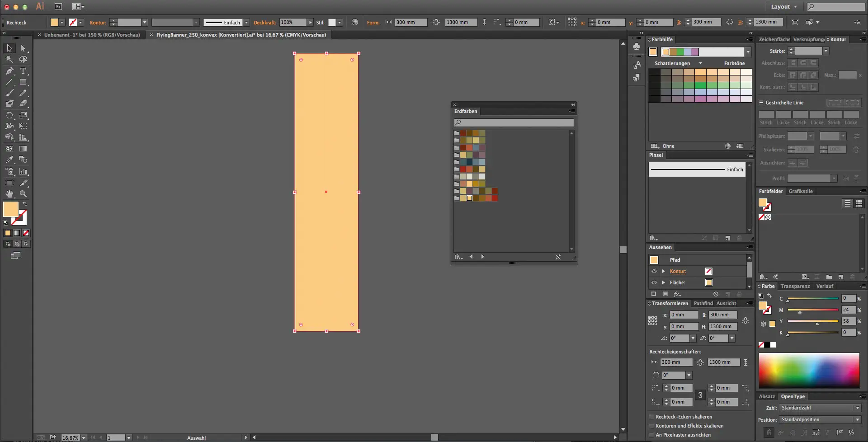Switch to the Transparenz panel tab
The height and width of the screenshot is (442, 868).
795,286
